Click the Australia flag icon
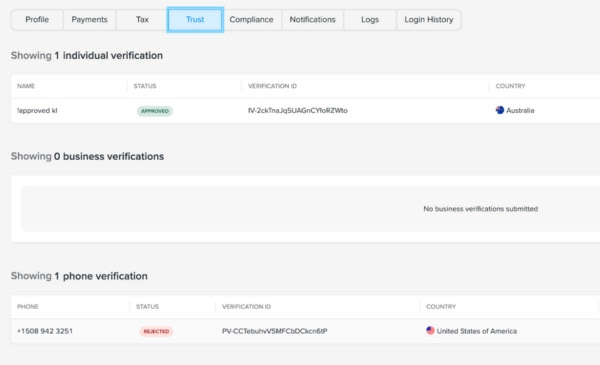This screenshot has width=600, height=365. (500, 110)
